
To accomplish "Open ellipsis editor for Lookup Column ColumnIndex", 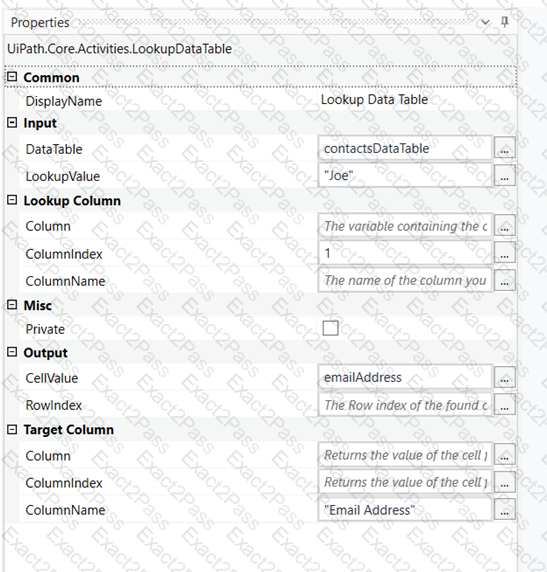I will click(504, 253).
